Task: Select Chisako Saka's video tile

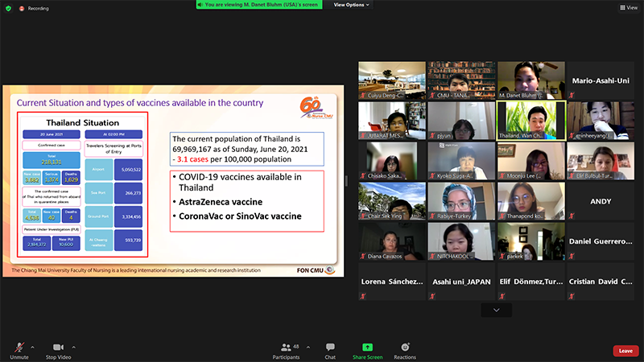Action: 392,161
